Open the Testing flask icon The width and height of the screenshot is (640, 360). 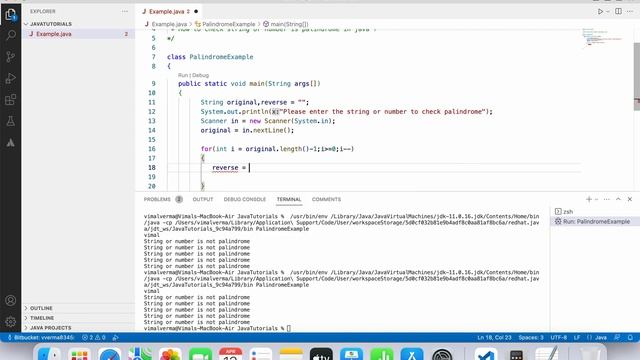click(x=11, y=121)
